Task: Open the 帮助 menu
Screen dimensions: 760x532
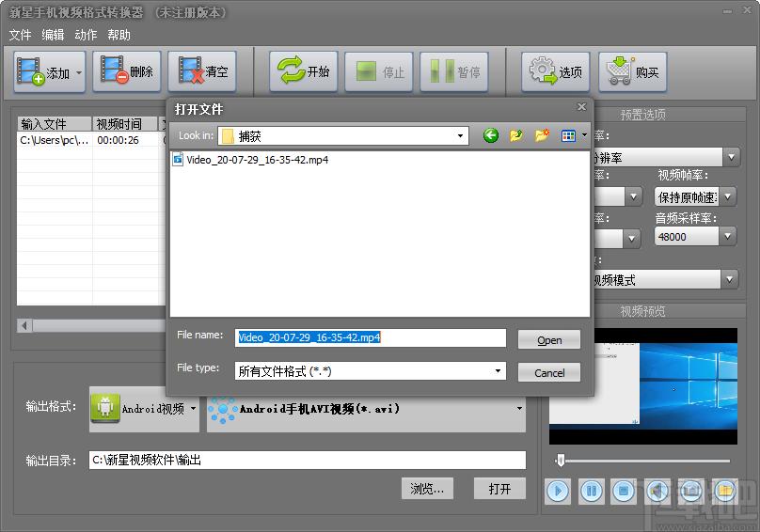Action: (x=119, y=35)
